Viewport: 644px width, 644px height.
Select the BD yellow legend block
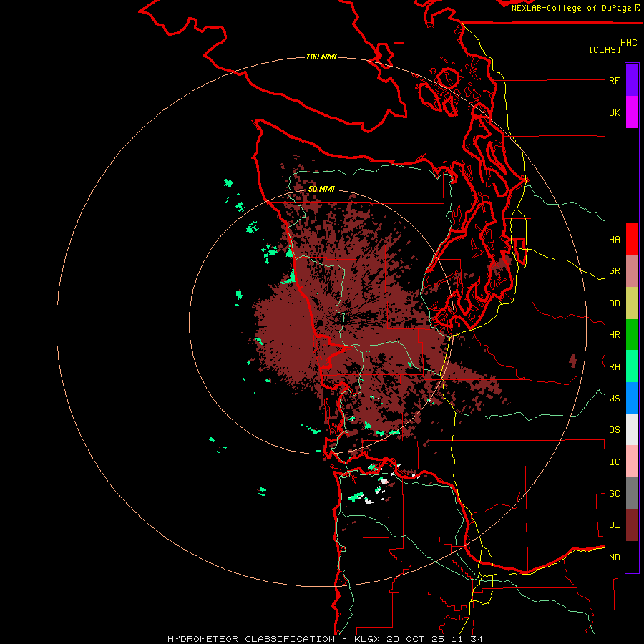point(632,303)
